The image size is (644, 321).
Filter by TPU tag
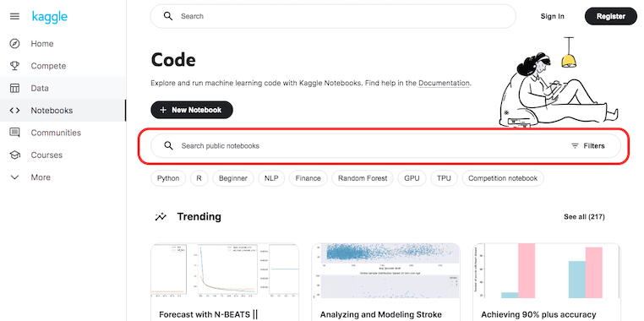[x=444, y=178]
